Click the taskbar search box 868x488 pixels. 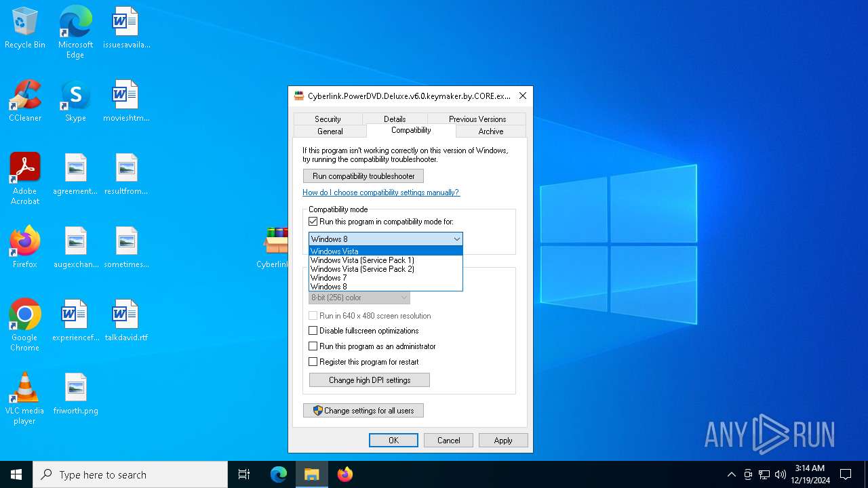coord(130,474)
